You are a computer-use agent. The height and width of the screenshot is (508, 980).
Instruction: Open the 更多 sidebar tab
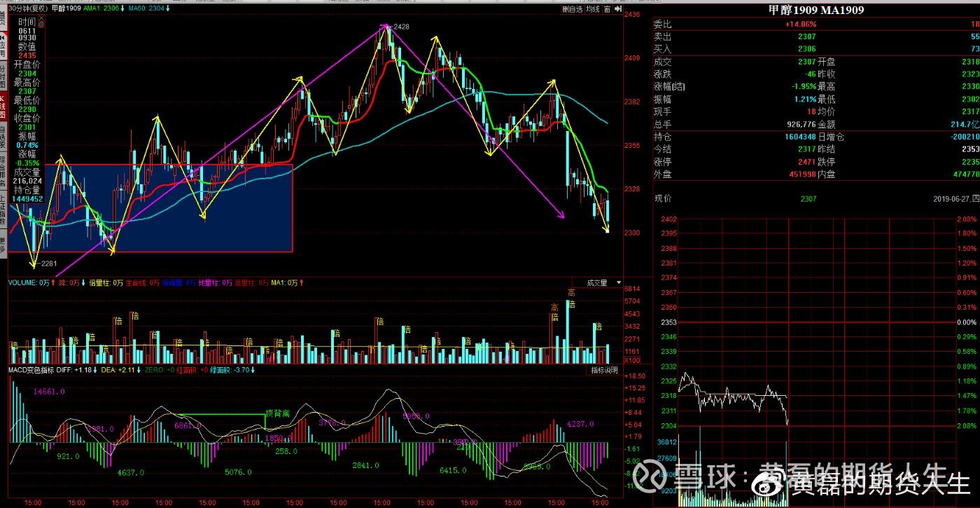(3, 244)
